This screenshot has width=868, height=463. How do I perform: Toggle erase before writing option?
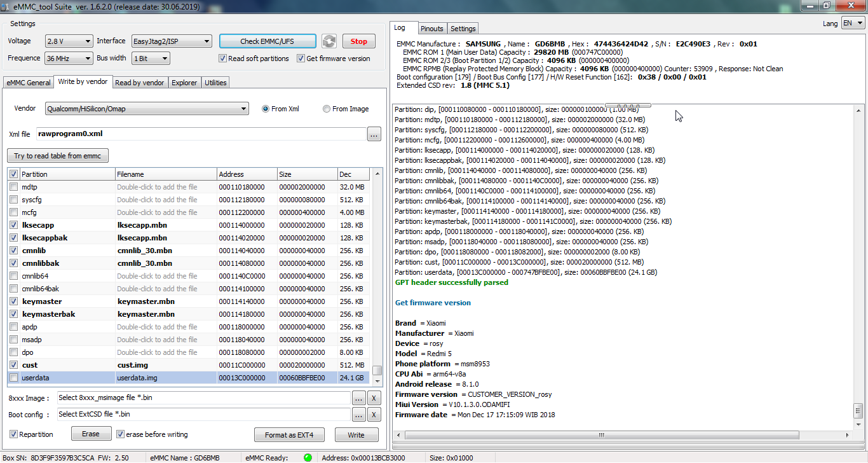pyautogui.click(x=120, y=434)
